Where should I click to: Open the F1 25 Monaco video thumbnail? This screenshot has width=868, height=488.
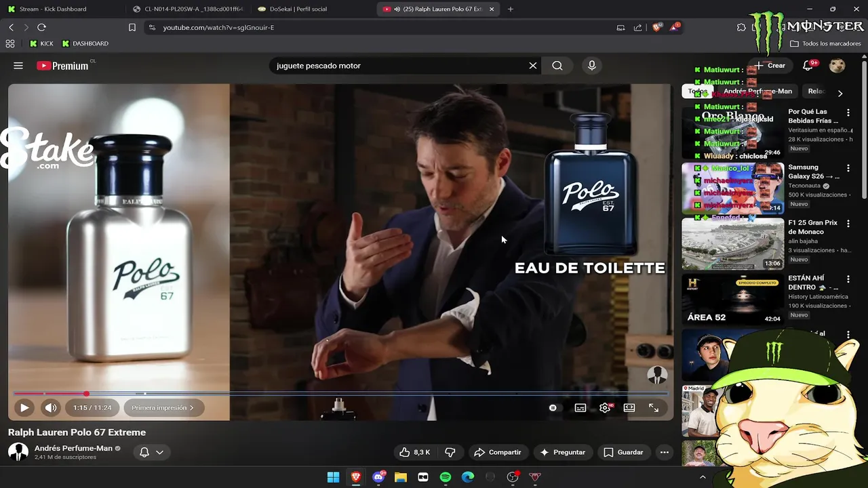[x=732, y=244]
